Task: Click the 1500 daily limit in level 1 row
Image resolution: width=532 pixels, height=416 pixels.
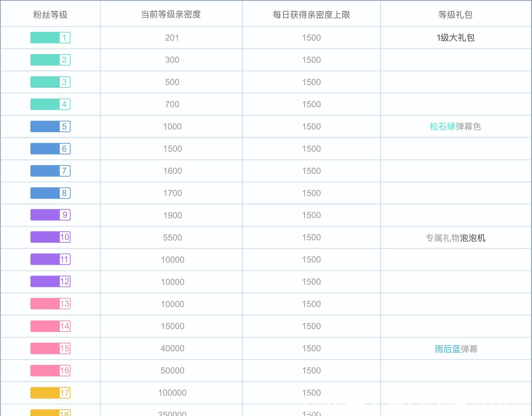Action: [x=311, y=38]
